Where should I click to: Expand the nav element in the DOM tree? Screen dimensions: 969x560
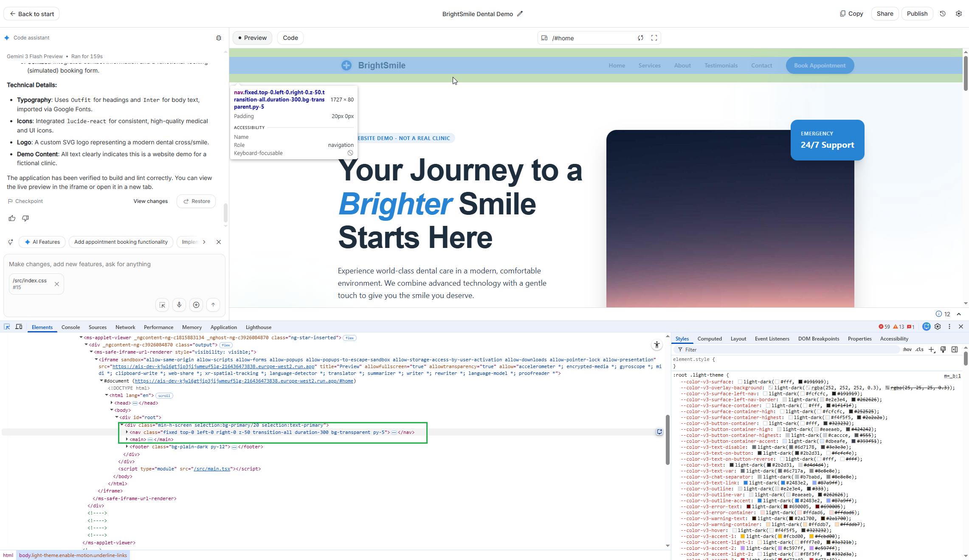127,432
